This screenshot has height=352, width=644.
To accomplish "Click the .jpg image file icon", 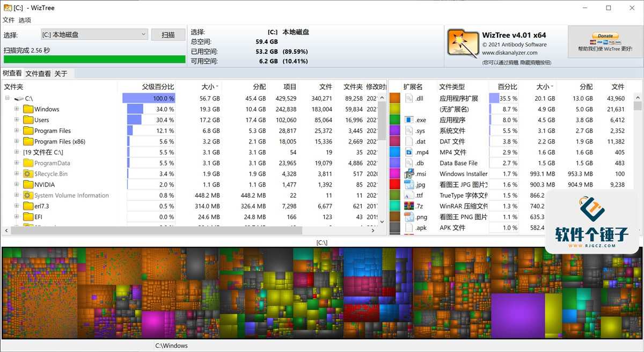I will click(x=409, y=184).
